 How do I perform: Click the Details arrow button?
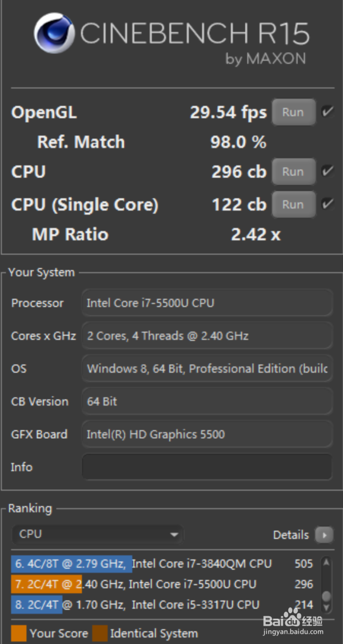(x=325, y=535)
